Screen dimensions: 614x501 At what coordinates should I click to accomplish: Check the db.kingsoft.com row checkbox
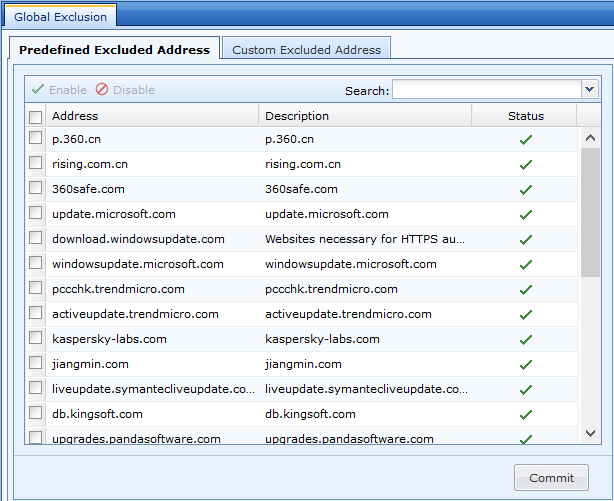click(36, 413)
